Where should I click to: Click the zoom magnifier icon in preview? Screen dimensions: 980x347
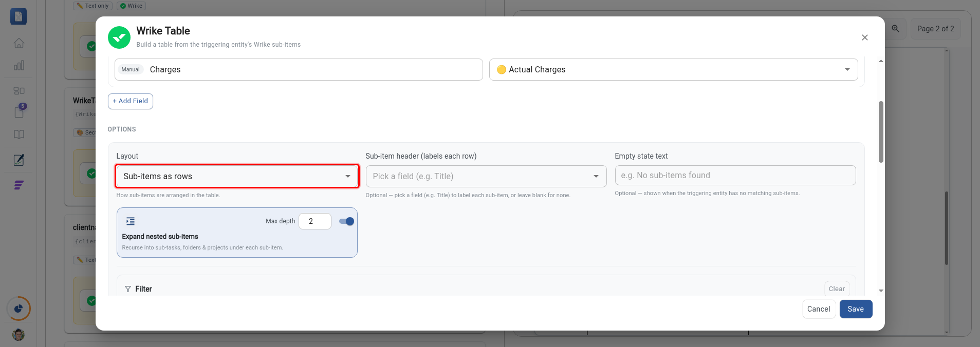pos(896,29)
